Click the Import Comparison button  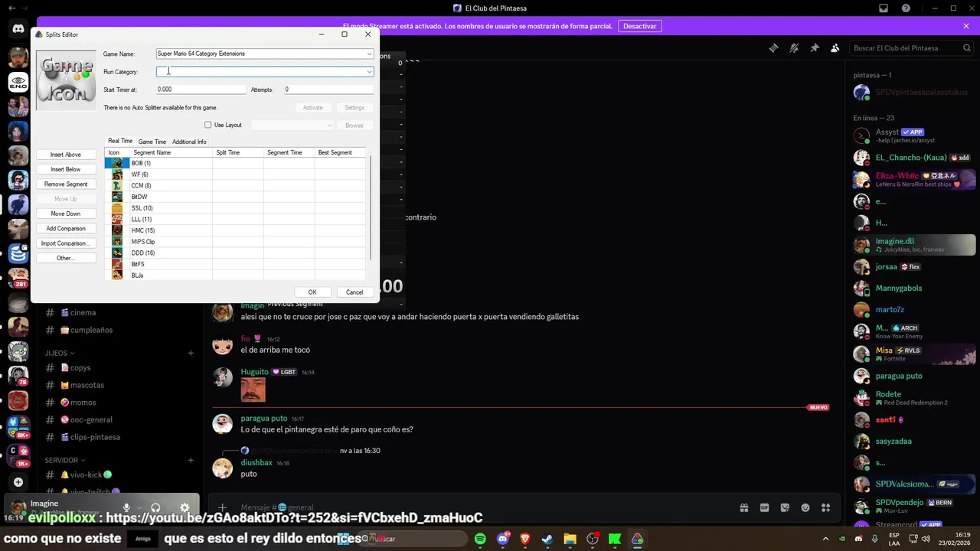[x=66, y=243]
